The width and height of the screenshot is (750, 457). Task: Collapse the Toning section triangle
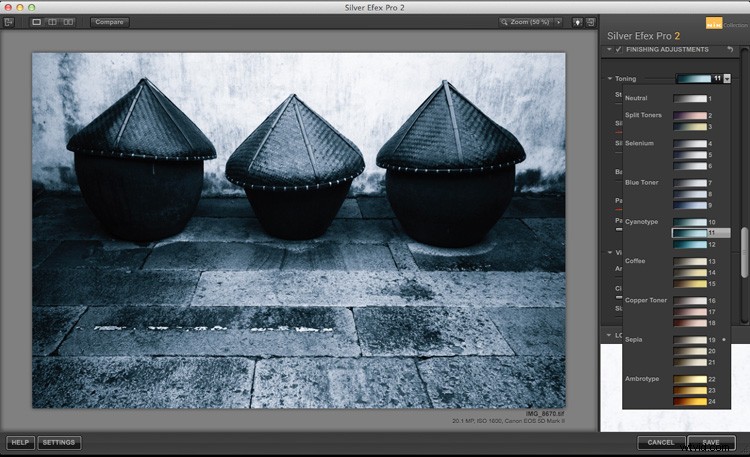point(610,78)
